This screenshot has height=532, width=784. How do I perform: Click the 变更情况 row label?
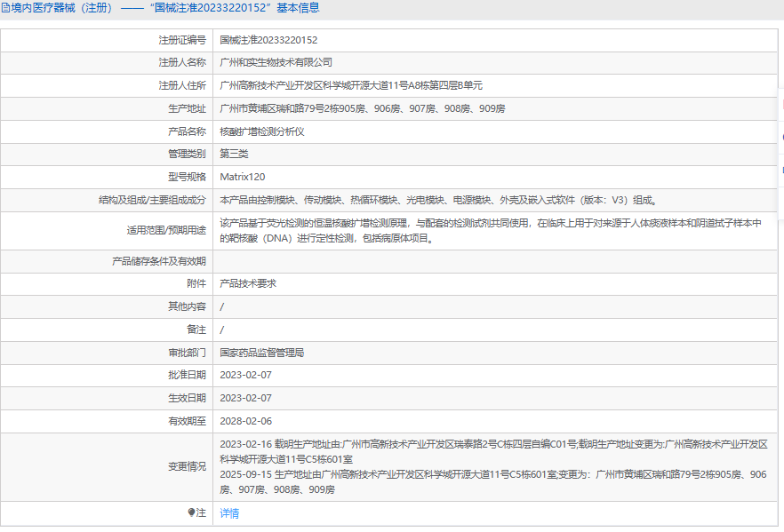coord(187,466)
